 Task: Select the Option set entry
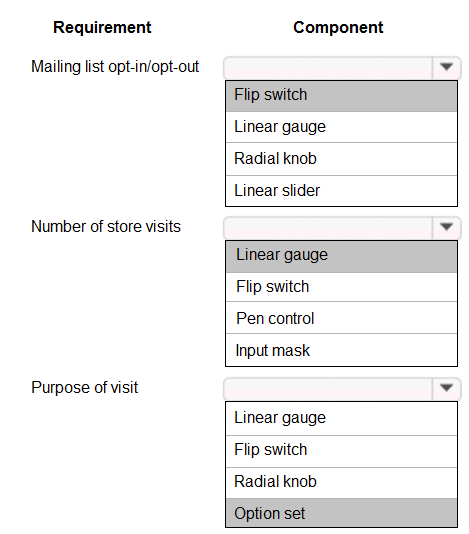[341, 513]
